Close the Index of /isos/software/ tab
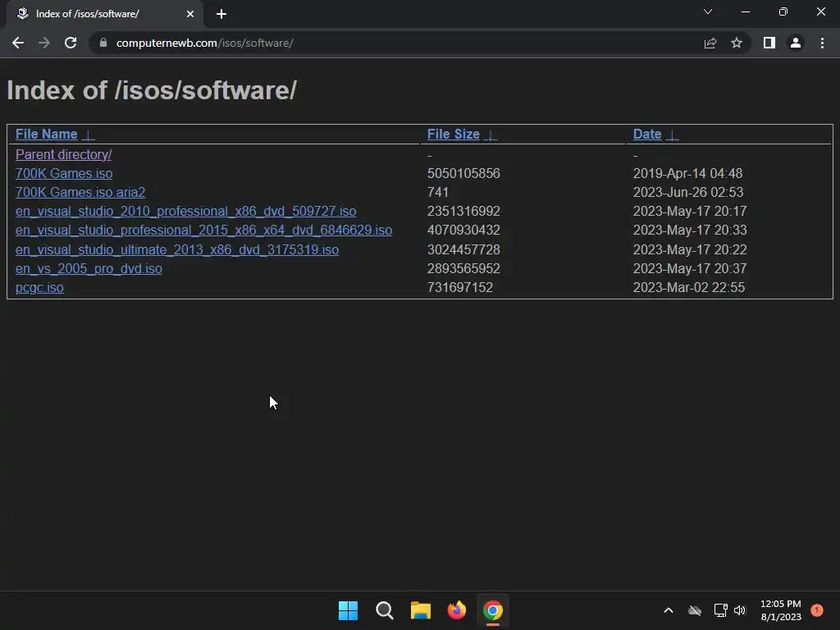The height and width of the screenshot is (630, 840). point(190,14)
